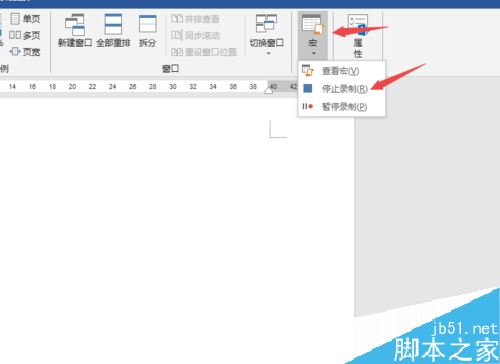Click inside the blank document page
Image resolution: width=500 pixels, height=364 pixels.
pos(177,230)
